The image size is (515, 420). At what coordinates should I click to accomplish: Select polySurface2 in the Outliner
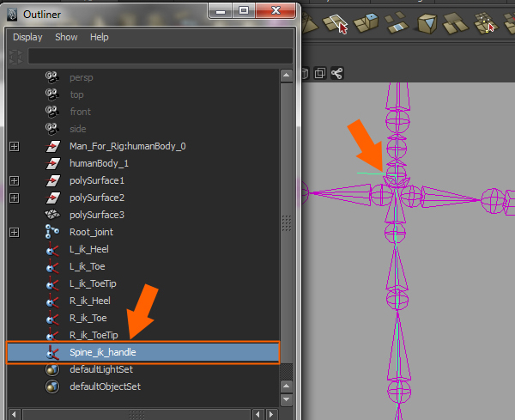(x=97, y=198)
